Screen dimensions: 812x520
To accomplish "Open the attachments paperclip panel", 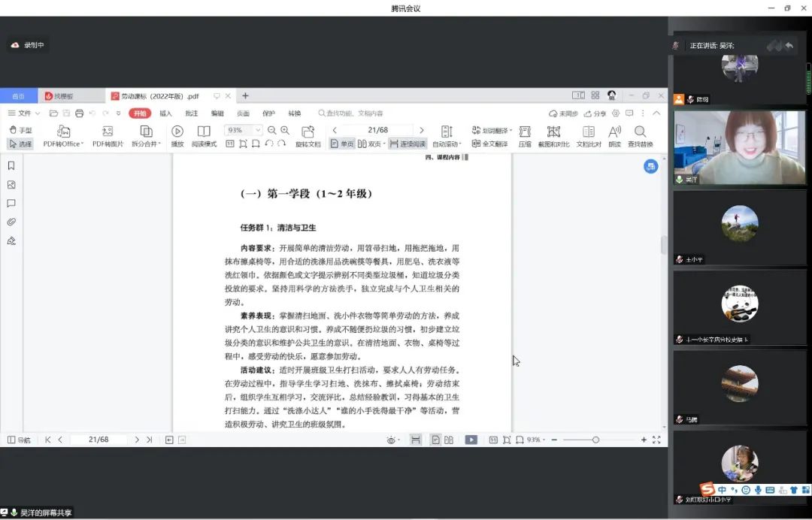I will click(11, 222).
